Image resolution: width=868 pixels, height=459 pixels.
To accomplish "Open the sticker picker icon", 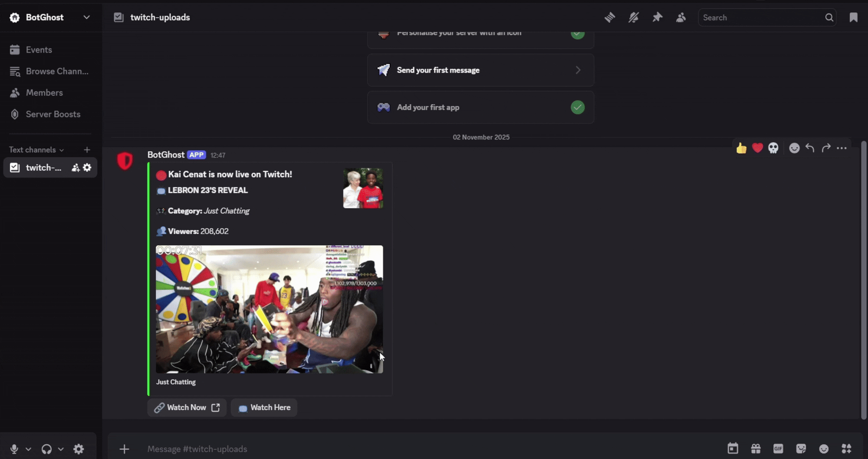I will 801,449.
